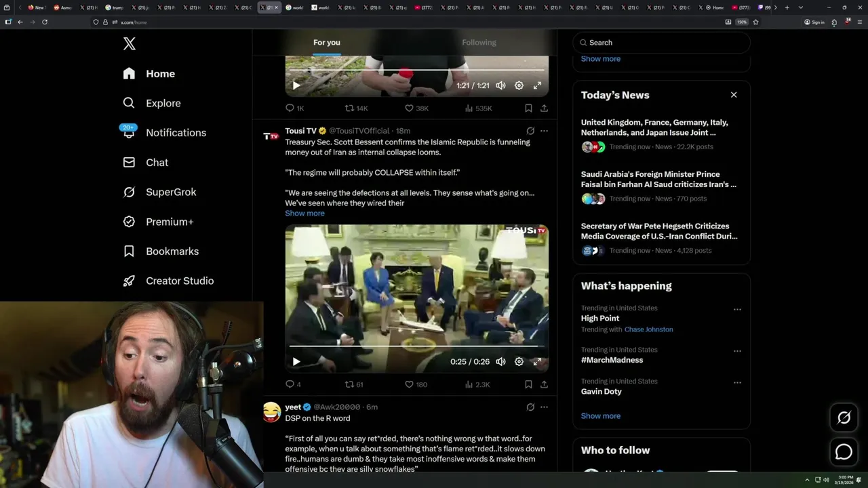This screenshot has width=868, height=488.
Task: Open a new browser tab
Action: tap(787, 7)
